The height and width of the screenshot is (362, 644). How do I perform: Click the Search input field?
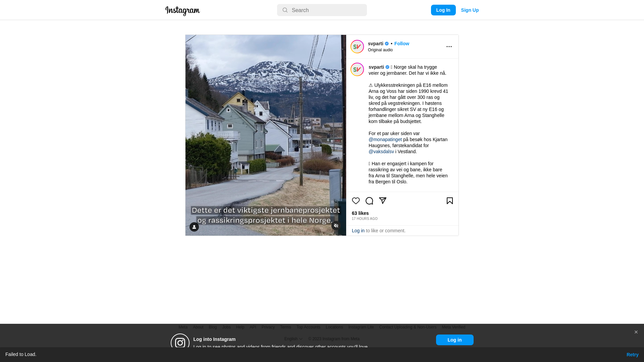click(x=322, y=10)
